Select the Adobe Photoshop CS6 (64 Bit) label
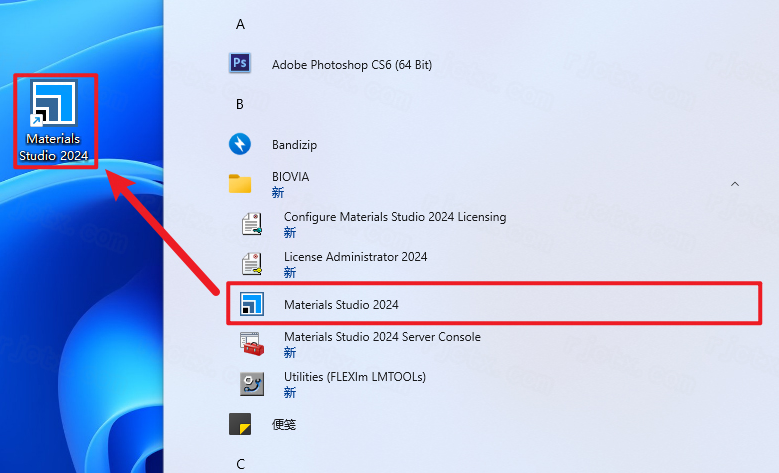Viewport: 779px width, 473px height. (351, 64)
